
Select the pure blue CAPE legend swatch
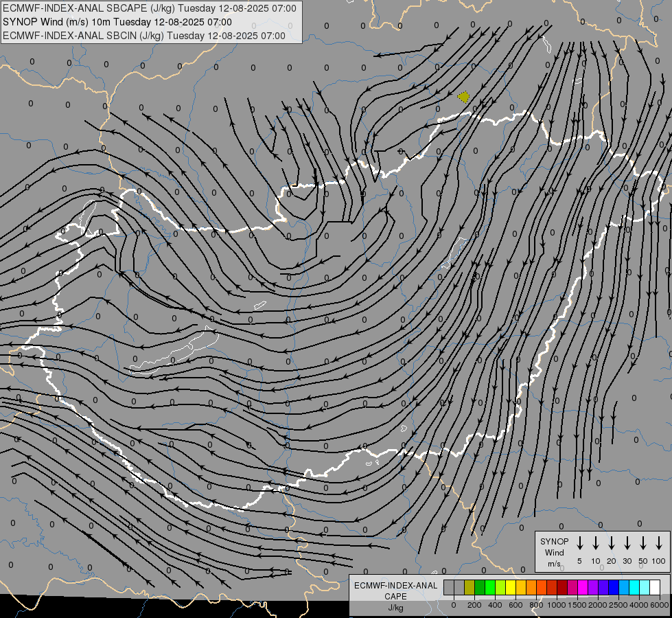(613, 587)
